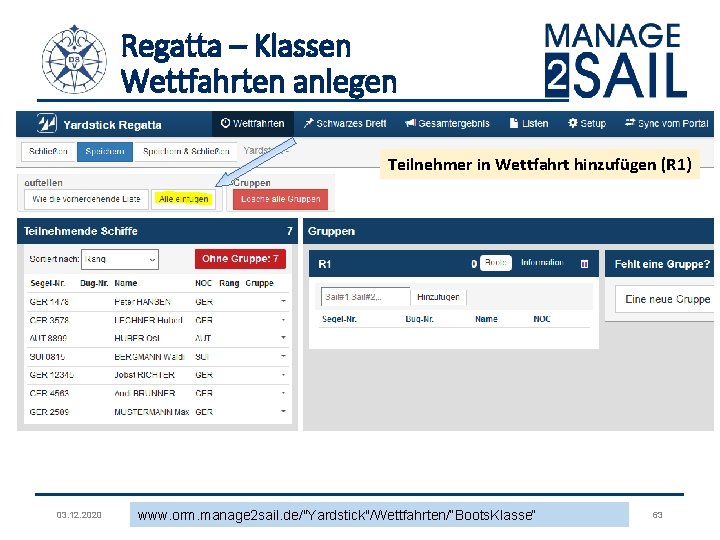The height and width of the screenshot is (540, 720).
Task: Click the Gruppe column header
Action: point(259,283)
